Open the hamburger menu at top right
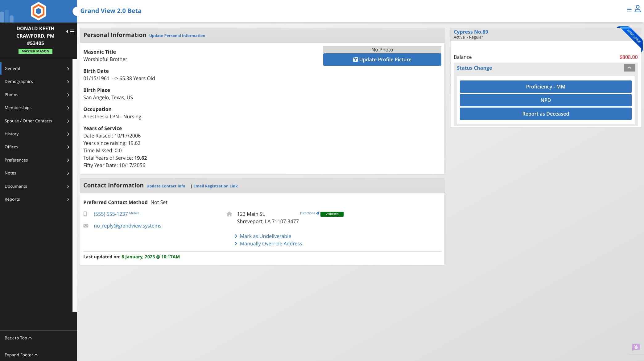 (x=629, y=10)
